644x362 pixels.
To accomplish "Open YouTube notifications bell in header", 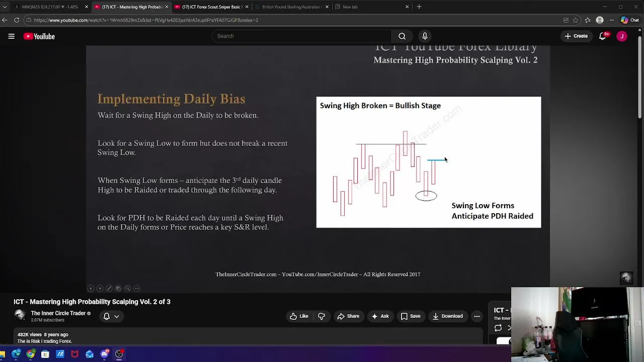I will pos(603,36).
